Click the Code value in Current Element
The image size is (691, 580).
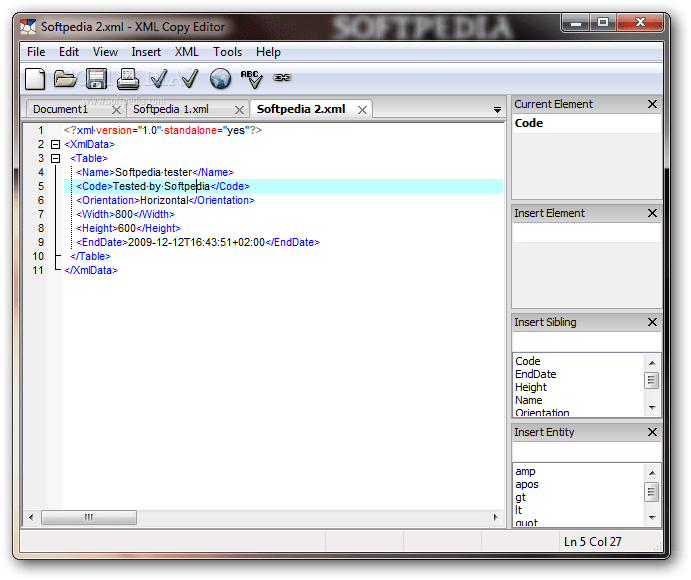(x=529, y=123)
